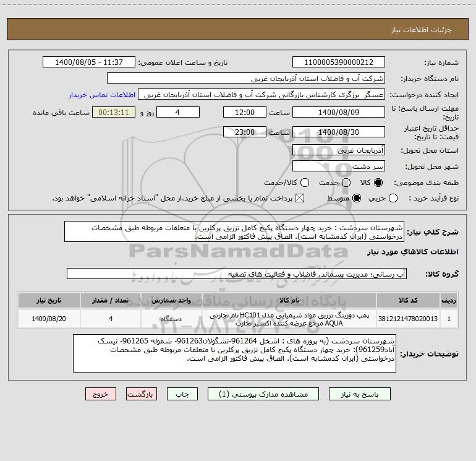Click delivery province field آذربایجان غربی
This screenshot has height=461, width=476.
coord(339,150)
